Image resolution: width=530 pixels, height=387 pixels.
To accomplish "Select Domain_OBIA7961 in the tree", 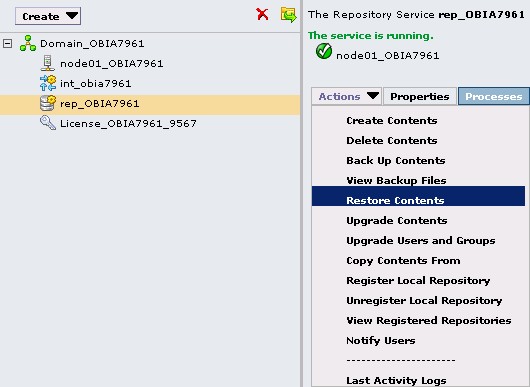I will [92, 44].
